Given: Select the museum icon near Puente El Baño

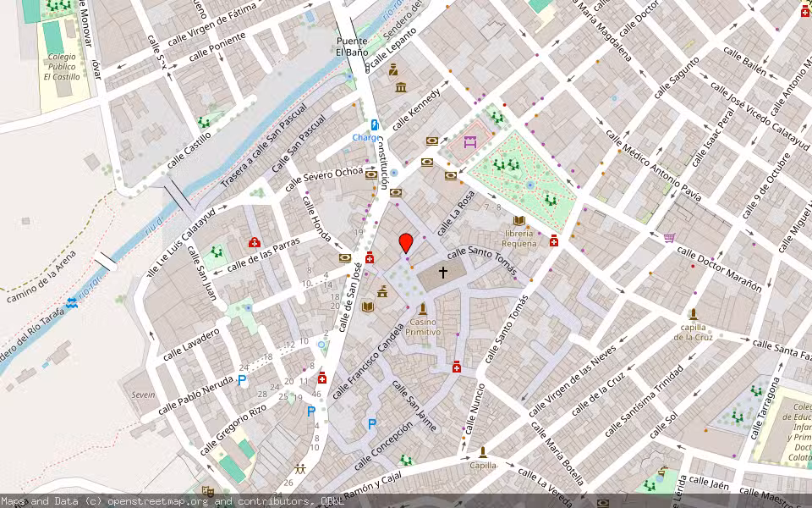Looking at the screenshot, I should (x=400, y=87).
